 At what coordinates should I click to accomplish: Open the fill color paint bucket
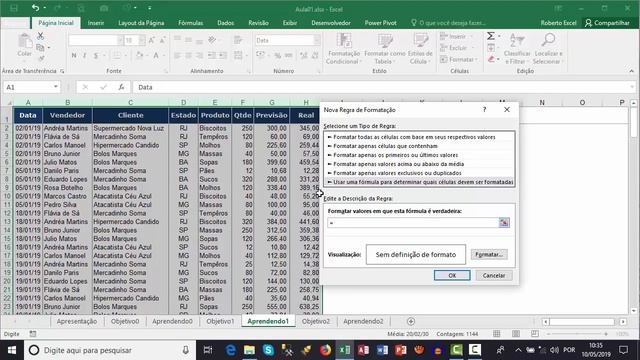point(139,55)
